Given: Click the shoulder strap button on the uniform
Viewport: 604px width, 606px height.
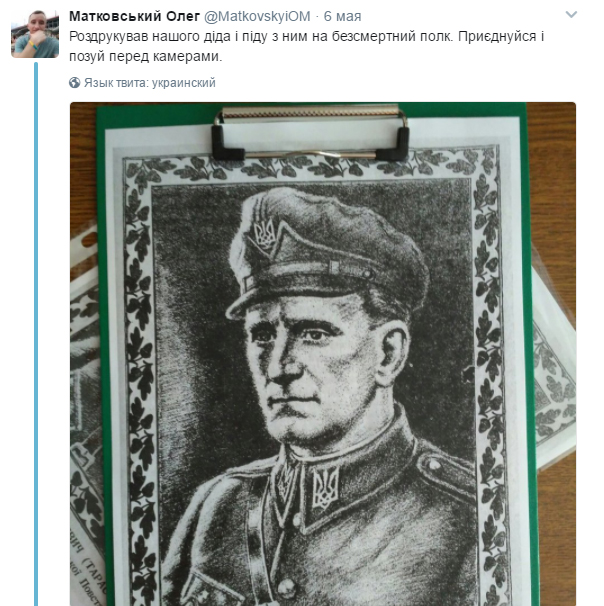Looking at the screenshot, I should [x=434, y=463].
